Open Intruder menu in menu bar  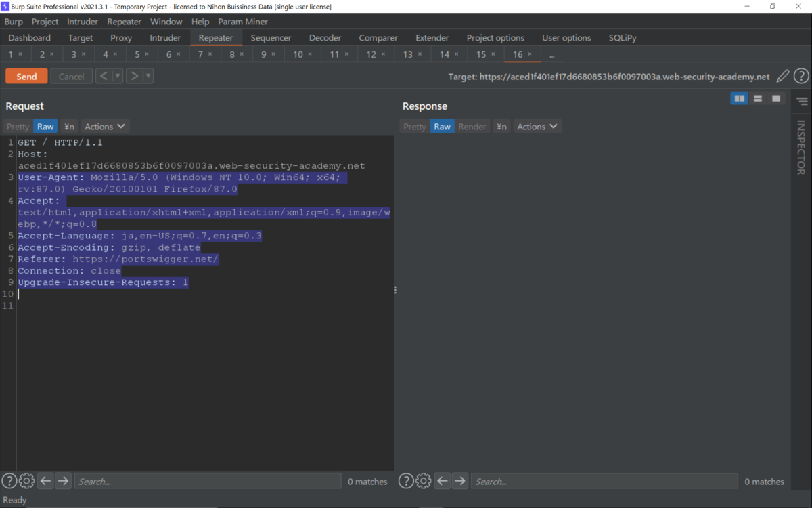(83, 22)
